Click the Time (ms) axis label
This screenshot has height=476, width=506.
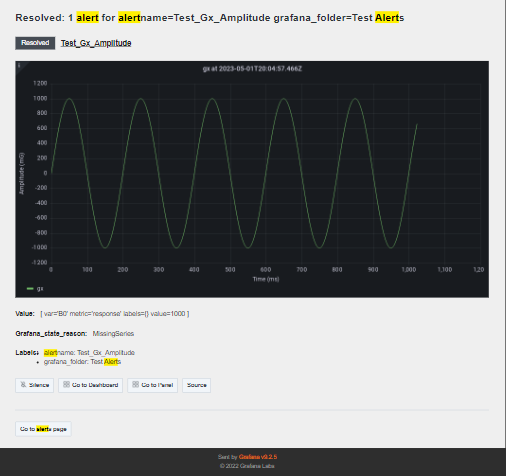click(x=266, y=279)
